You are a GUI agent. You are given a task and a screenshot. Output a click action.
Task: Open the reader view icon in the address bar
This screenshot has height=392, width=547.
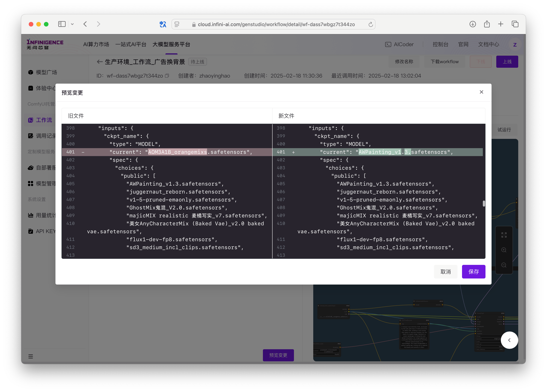[x=177, y=24]
